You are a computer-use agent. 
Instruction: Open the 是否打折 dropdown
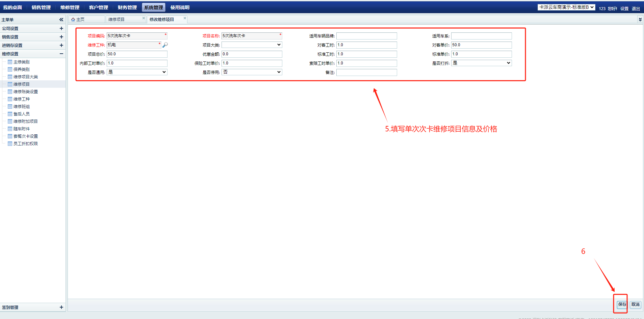481,63
